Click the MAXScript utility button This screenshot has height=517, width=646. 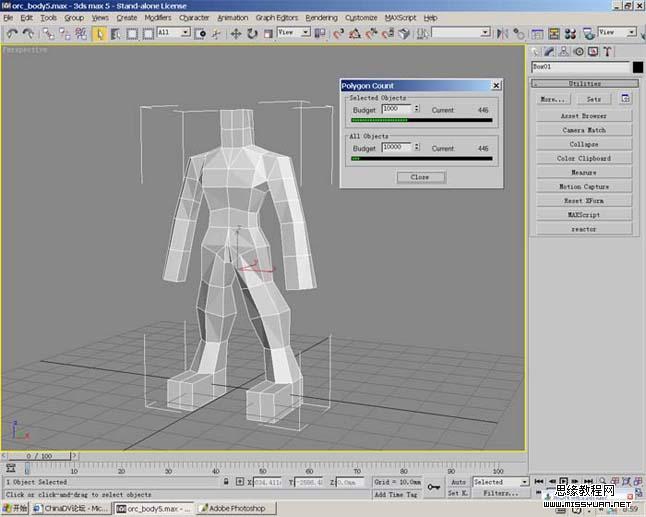pyautogui.click(x=584, y=215)
